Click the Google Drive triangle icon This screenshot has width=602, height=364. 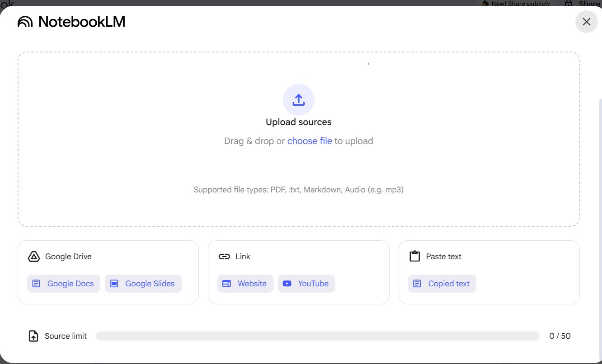click(x=34, y=257)
